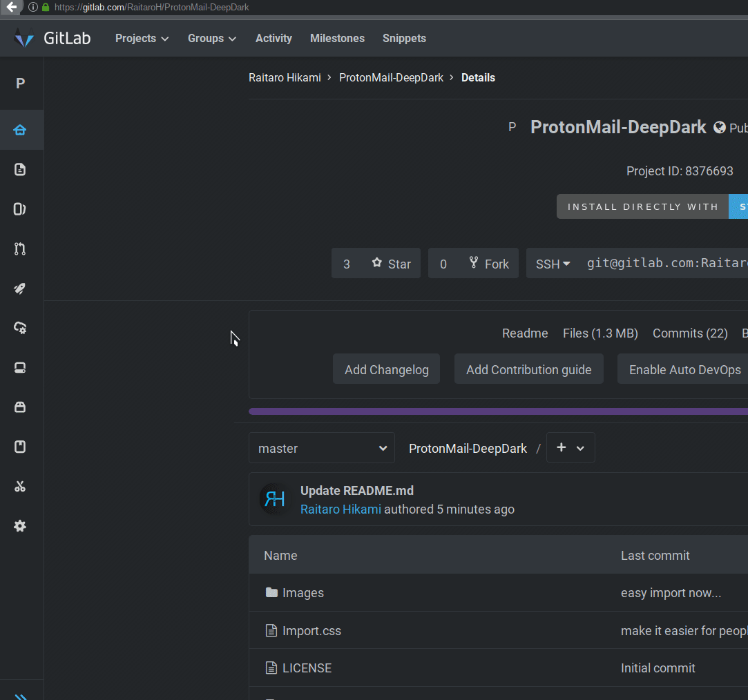Open Settings gear icon in sidebar
Viewport: 748px width, 700px height.
[x=20, y=526]
